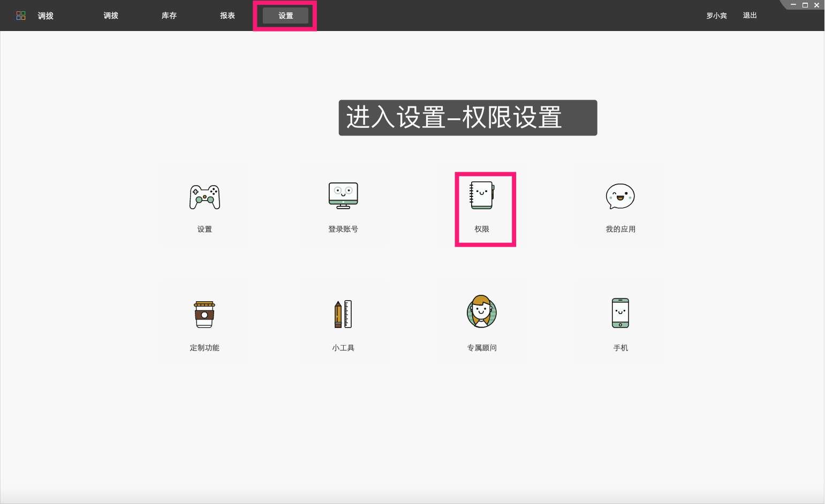Screen dimensions: 825x504
Task: Switch to the 库存 menu item
Action: [x=169, y=16]
